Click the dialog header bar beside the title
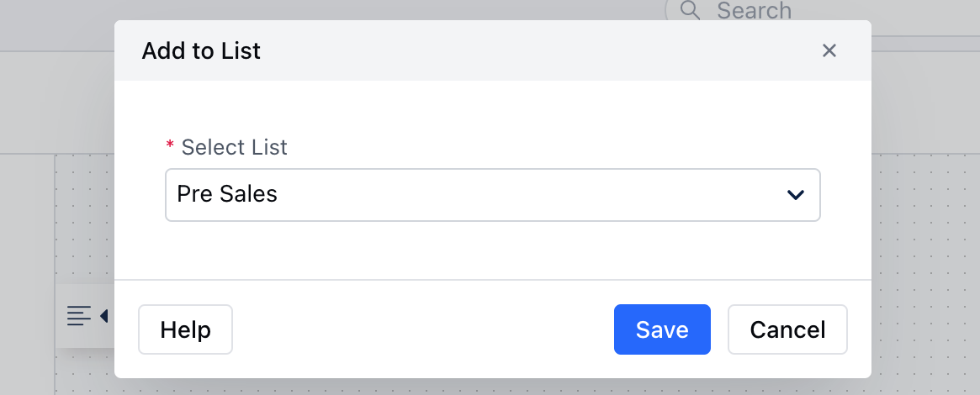 point(538,50)
